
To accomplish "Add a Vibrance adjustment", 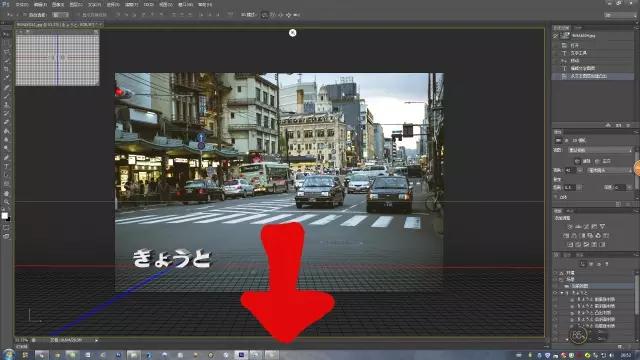I will [x=602, y=226].
